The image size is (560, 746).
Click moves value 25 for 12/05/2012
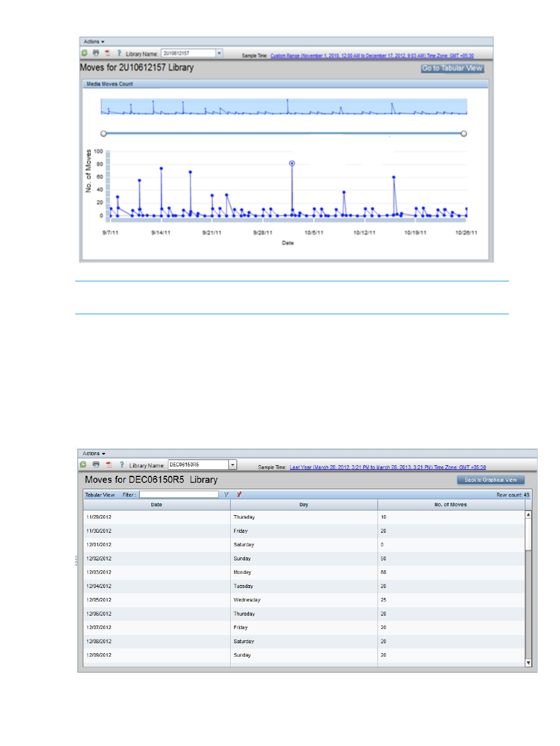[451, 600]
